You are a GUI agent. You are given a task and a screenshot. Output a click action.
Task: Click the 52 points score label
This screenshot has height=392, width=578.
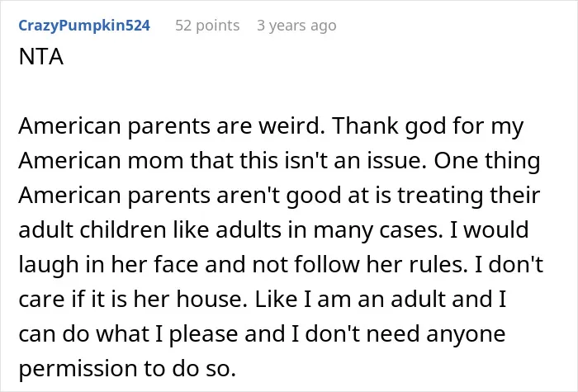click(x=207, y=26)
